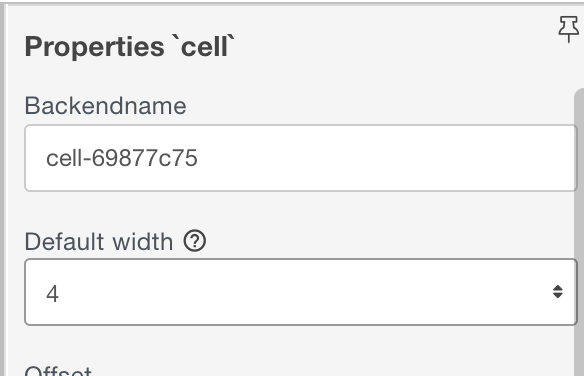Screen dimensions: 584x376
Task: Select value 4 in Default width selector
Action: coord(53,294)
